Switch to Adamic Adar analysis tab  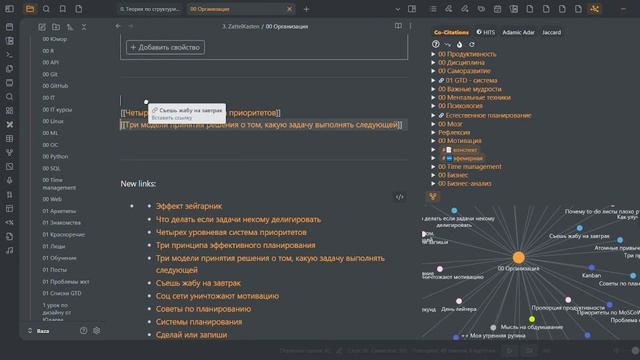click(518, 32)
